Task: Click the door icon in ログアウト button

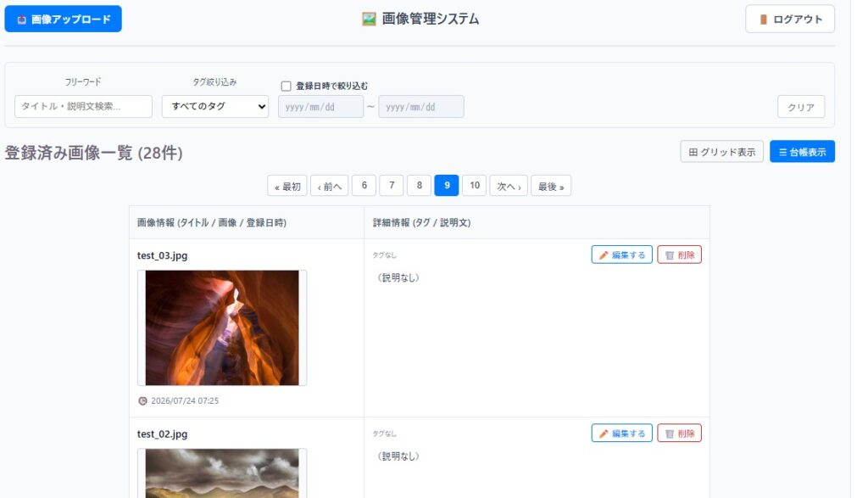Action: tap(764, 20)
